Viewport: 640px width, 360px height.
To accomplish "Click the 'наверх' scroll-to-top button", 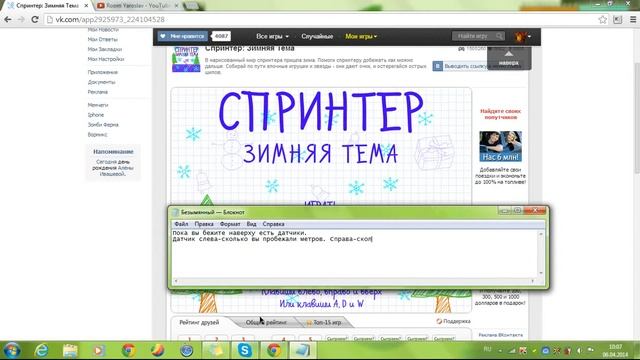I will [509, 58].
